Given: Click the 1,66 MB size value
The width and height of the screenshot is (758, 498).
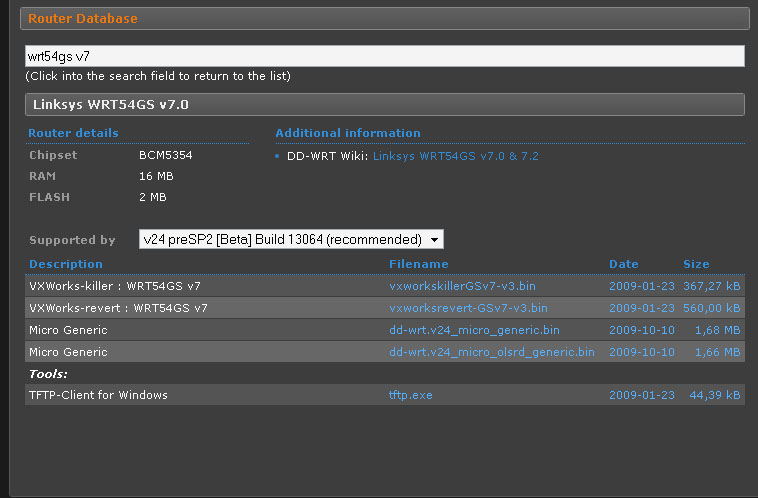Looking at the screenshot, I should pos(717,352).
